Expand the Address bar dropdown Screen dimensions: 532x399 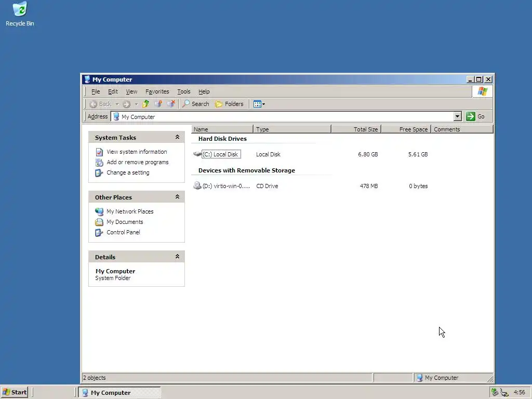(x=457, y=117)
